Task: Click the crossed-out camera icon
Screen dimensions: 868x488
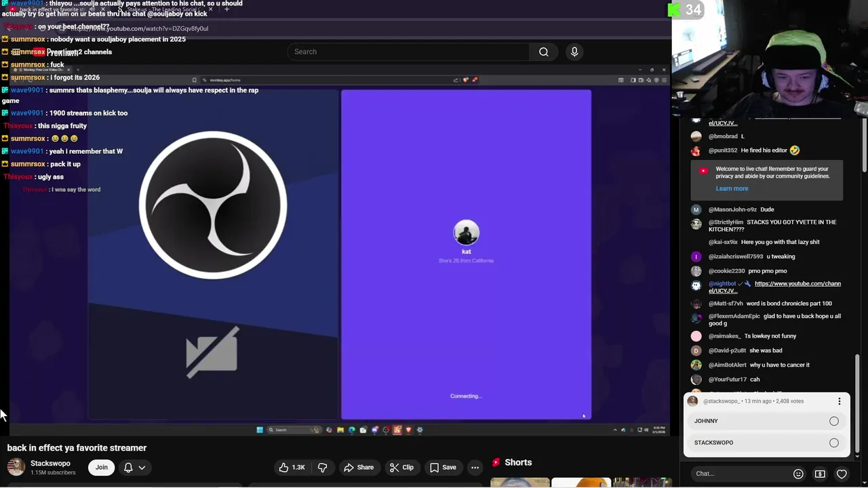Action: [x=212, y=352]
